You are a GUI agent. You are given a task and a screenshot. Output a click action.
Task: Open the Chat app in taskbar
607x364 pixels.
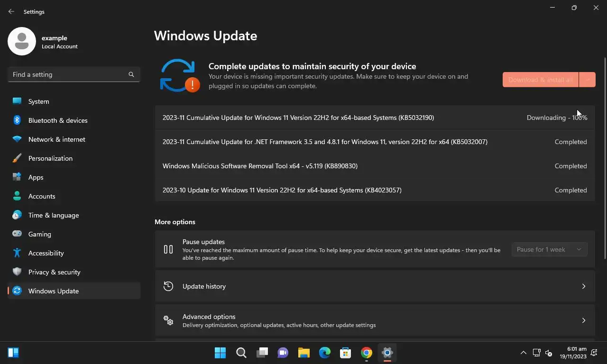tap(283, 353)
